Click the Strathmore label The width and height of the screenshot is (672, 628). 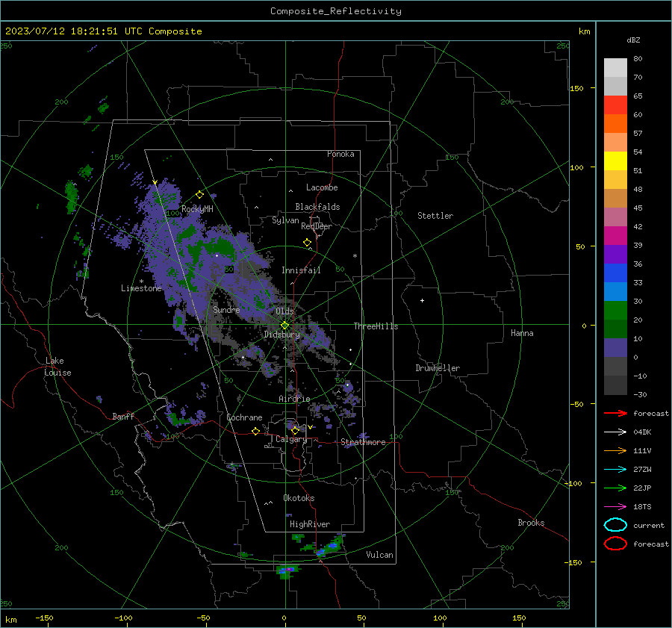coord(363,442)
